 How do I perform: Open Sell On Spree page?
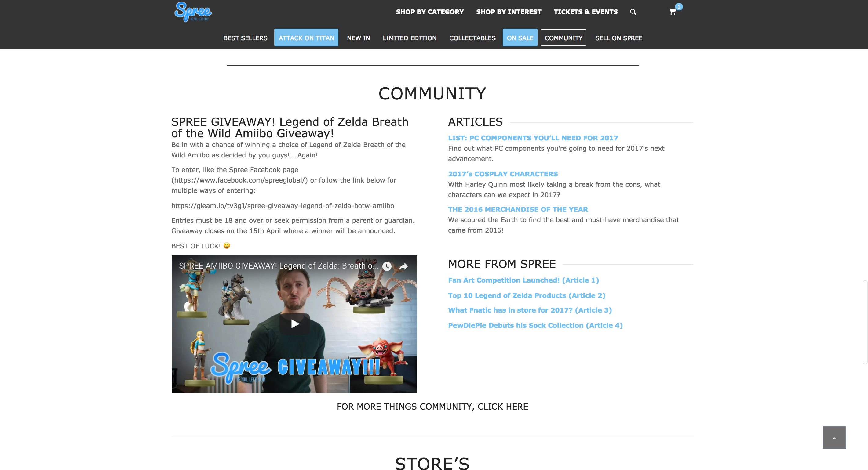click(619, 38)
